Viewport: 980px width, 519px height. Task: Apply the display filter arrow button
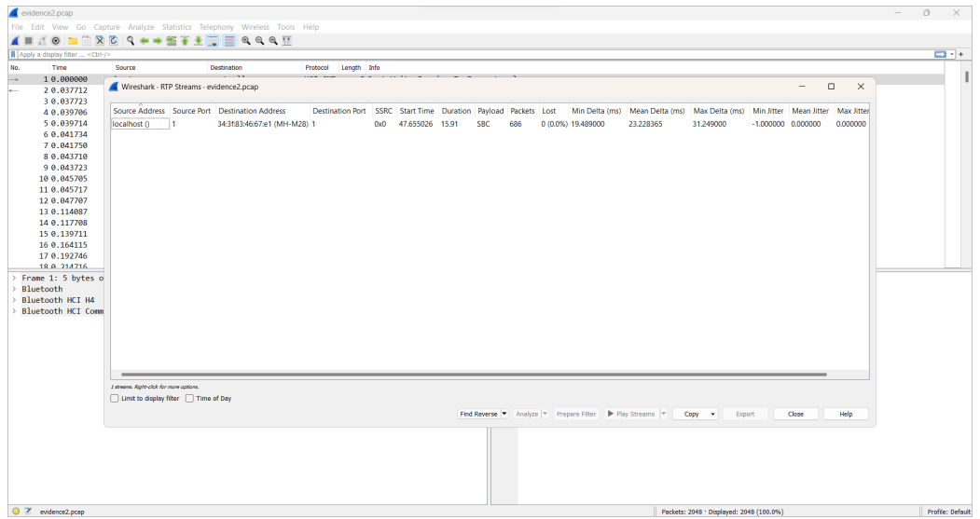[x=940, y=54]
